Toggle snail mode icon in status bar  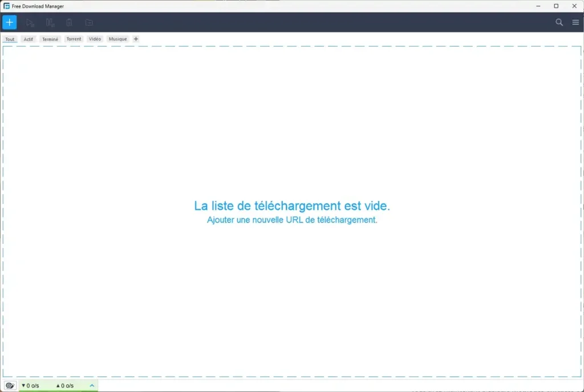(x=10, y=386)
